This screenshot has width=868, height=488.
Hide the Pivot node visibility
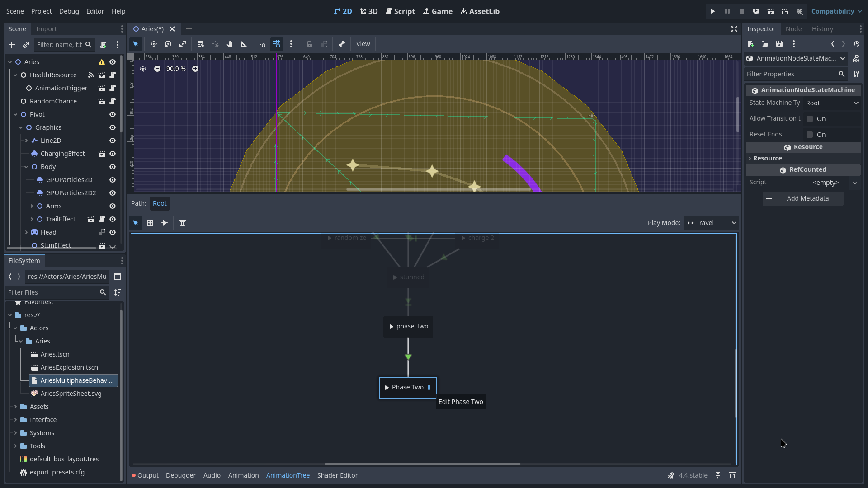coord(113,114)
